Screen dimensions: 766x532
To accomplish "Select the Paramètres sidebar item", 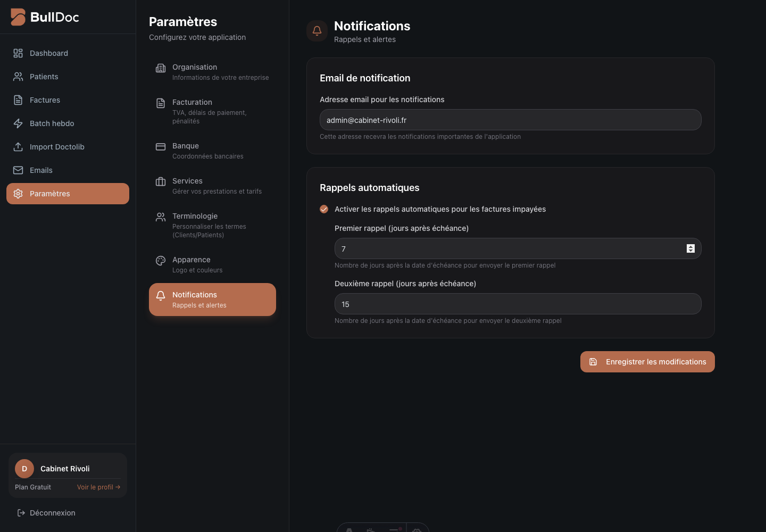I will [x=68, y=194].
